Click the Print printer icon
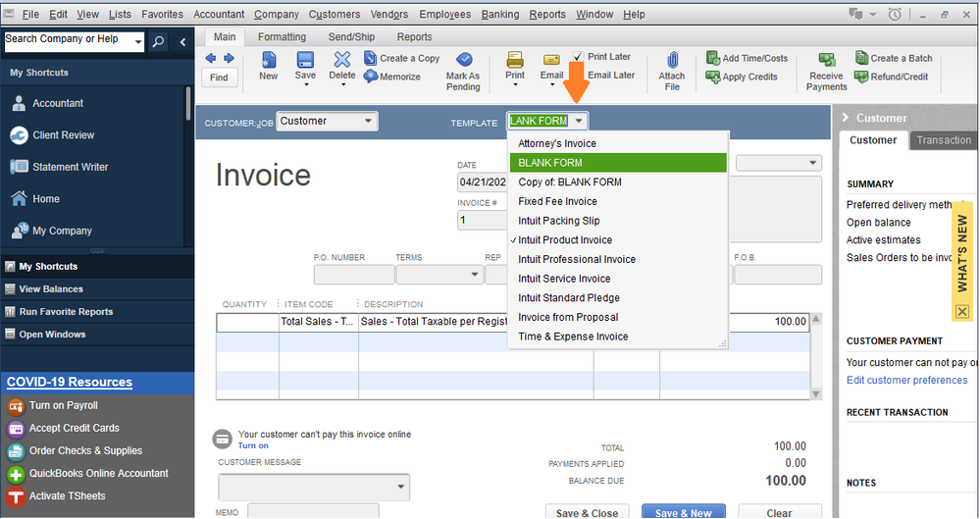The image size is (980, 519). (x=515, y=60)
